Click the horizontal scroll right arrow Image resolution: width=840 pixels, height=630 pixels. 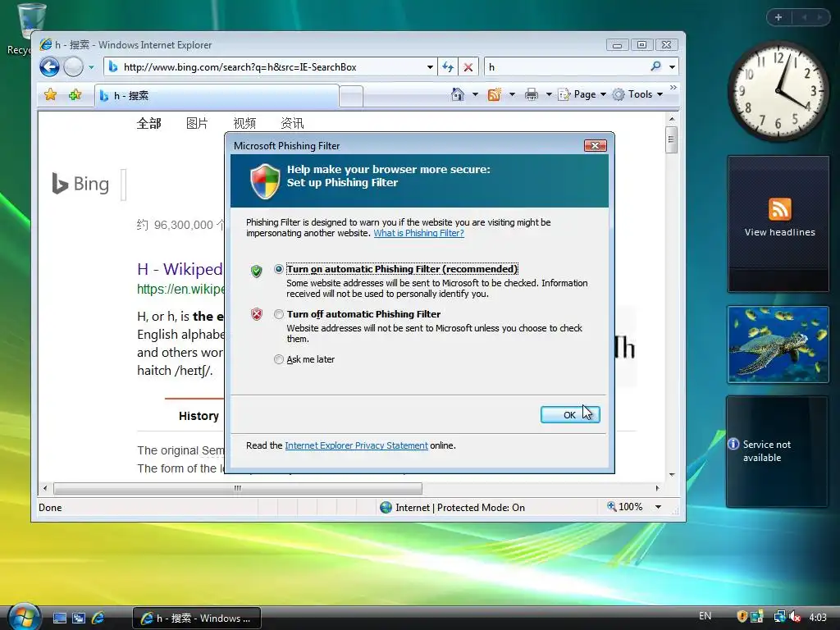(657, 489)
